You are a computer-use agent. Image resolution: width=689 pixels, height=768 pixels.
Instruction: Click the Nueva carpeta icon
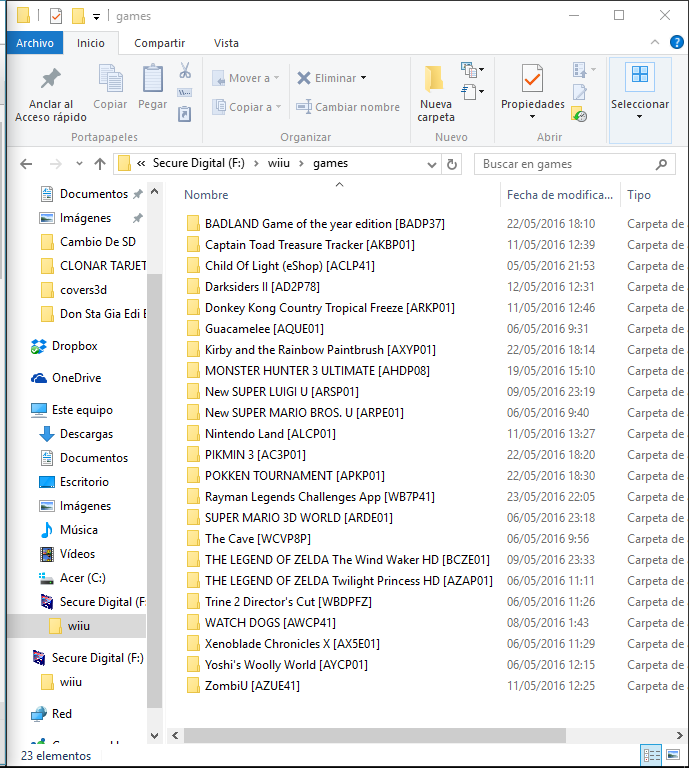[434, 78]
